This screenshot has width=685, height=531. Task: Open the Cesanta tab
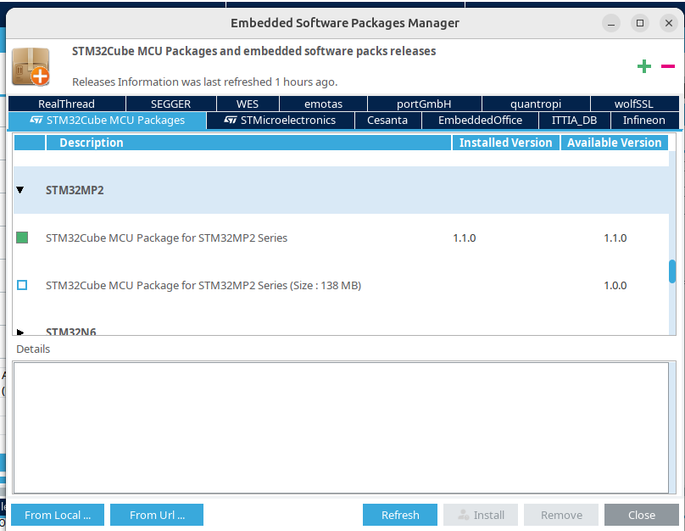[x=387, y=120]
